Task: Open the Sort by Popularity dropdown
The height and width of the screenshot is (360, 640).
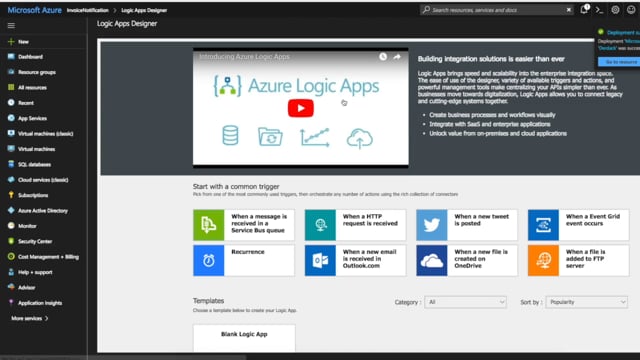Action: 587,302
